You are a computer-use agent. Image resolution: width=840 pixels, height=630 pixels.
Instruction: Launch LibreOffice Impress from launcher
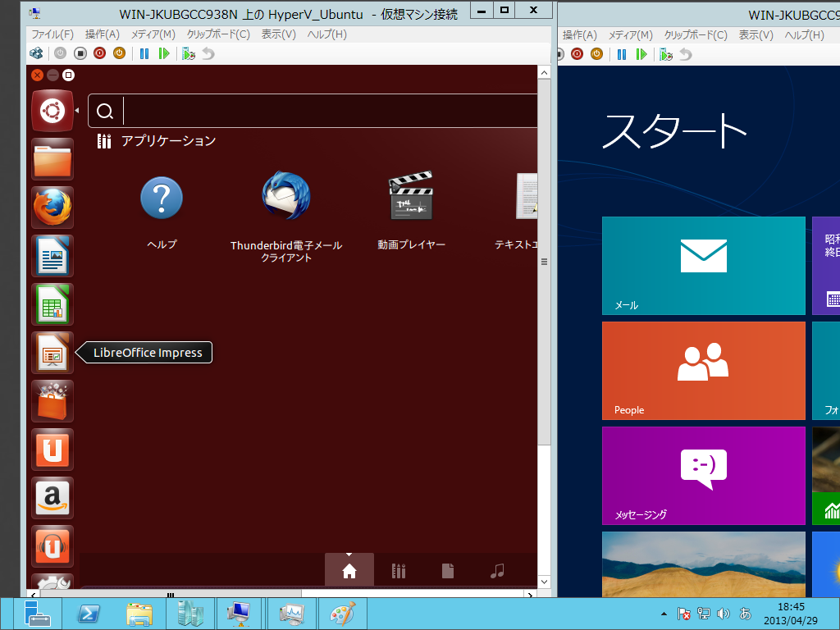coord(52,353)
